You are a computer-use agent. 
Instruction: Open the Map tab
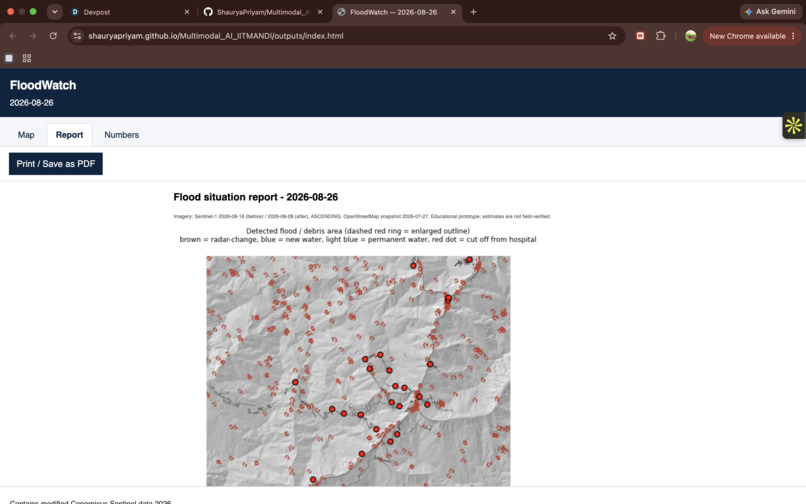(26, 135)
